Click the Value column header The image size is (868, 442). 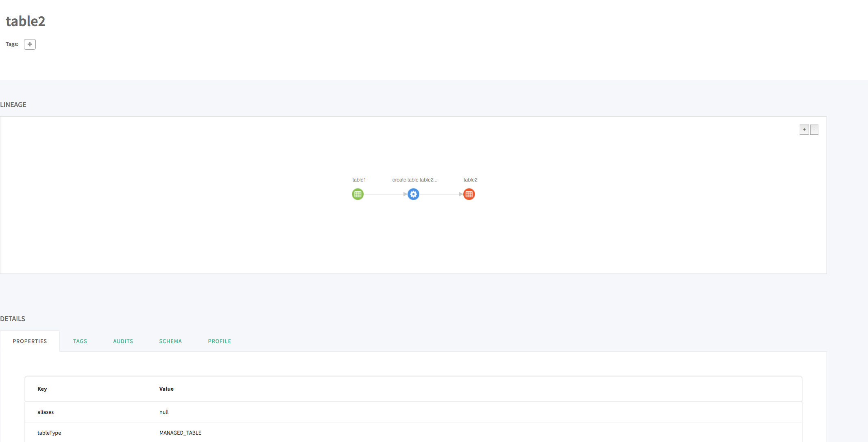tap(166, 389)
